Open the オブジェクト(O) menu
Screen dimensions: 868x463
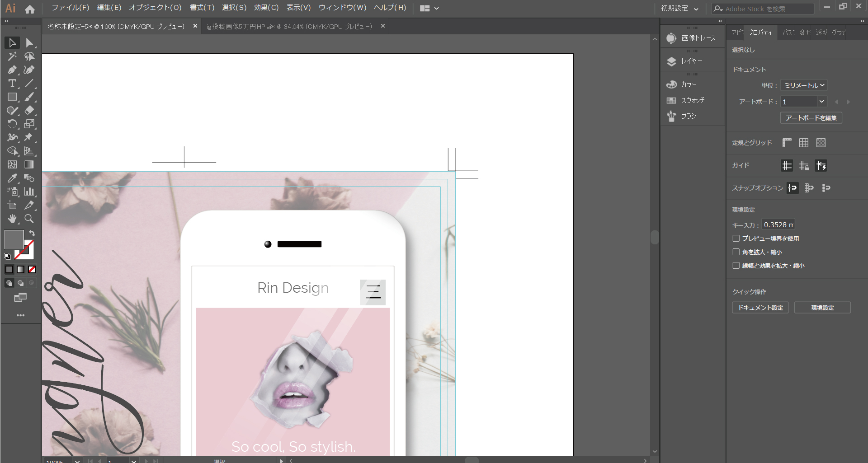pyautogui.click(x=155, y=8)
